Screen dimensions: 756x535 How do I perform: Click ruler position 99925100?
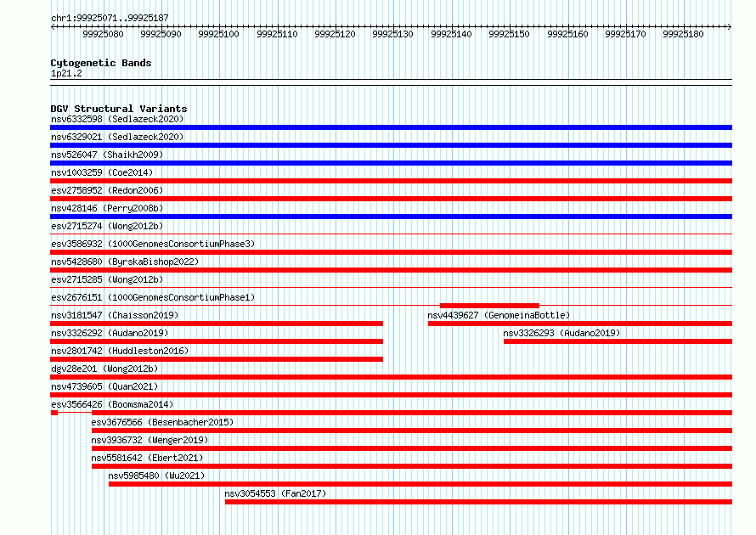click(x=219, y=34)
